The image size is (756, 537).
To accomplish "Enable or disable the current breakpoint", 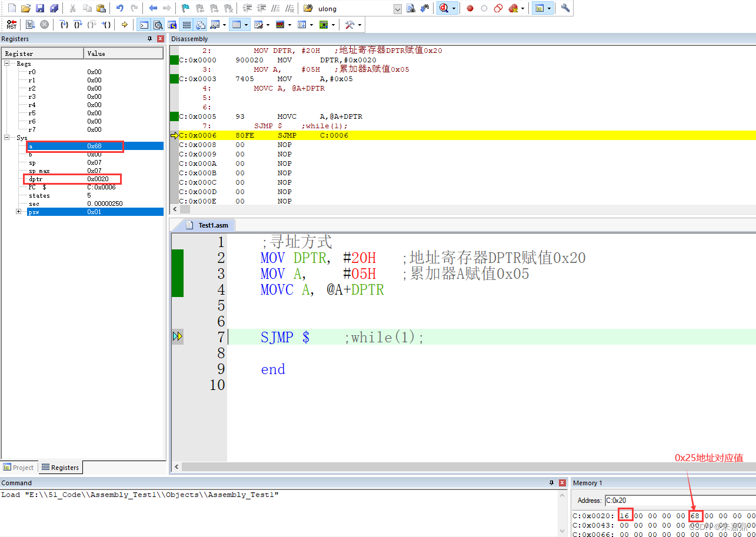I will click(x=484, y=8).
